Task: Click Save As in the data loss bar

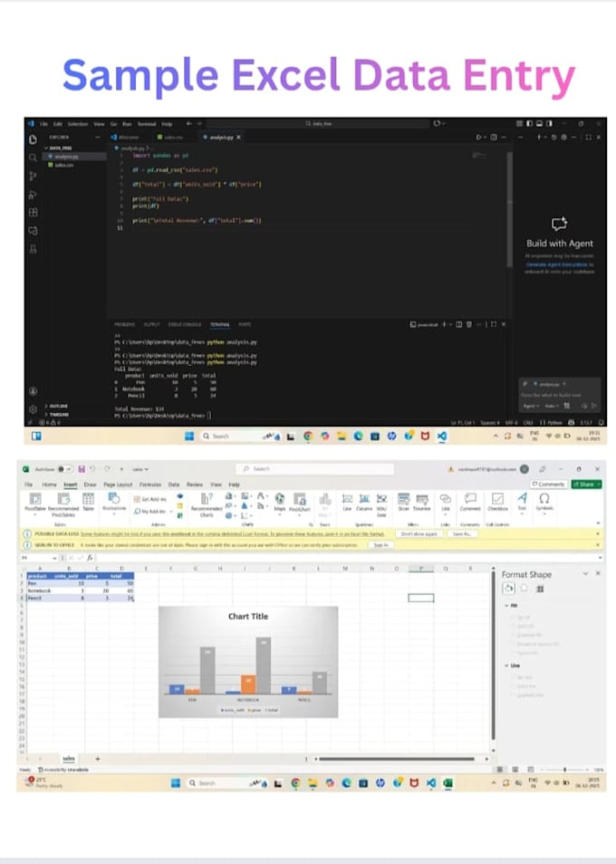Action: click(x=462, y=534)
